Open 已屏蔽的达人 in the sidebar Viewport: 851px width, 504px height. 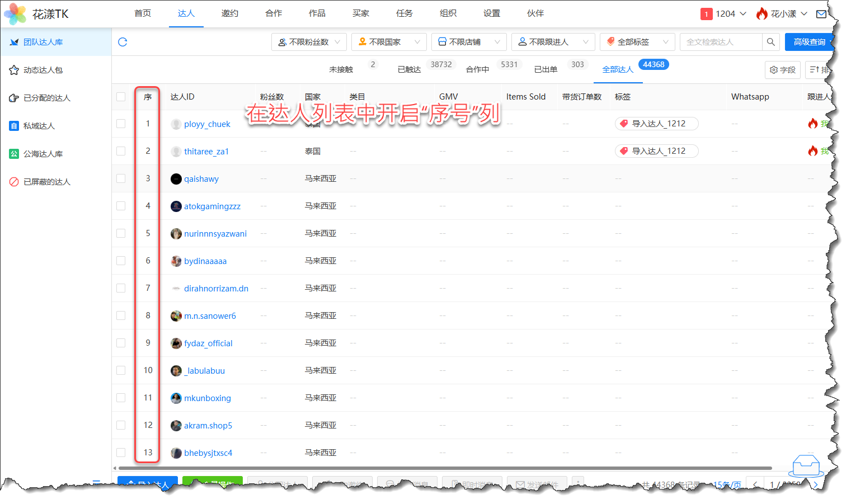tap(46, 182)
